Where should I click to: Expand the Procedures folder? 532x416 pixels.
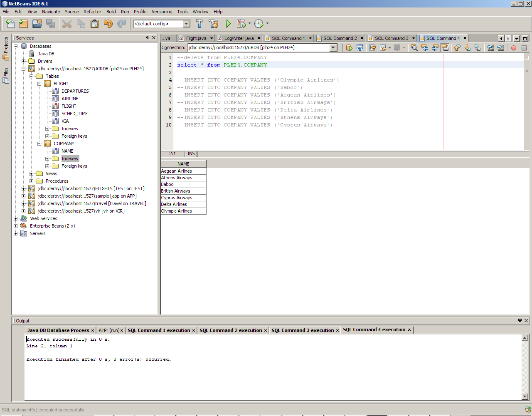(x=32, y=181)
